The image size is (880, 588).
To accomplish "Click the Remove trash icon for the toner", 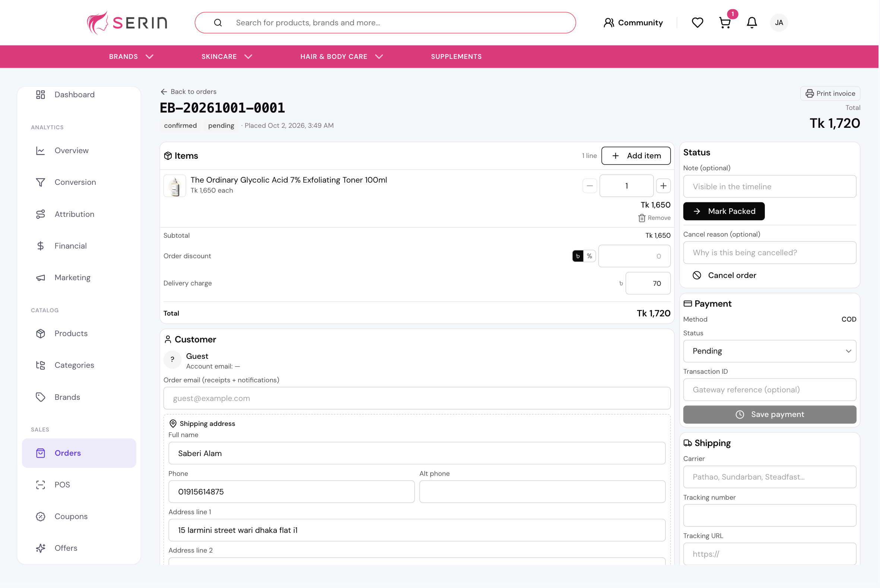I will coord(655,218).
